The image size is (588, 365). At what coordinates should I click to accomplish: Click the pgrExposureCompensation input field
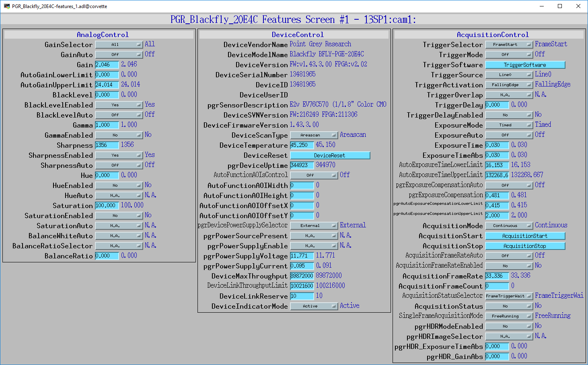pos(497,196)
